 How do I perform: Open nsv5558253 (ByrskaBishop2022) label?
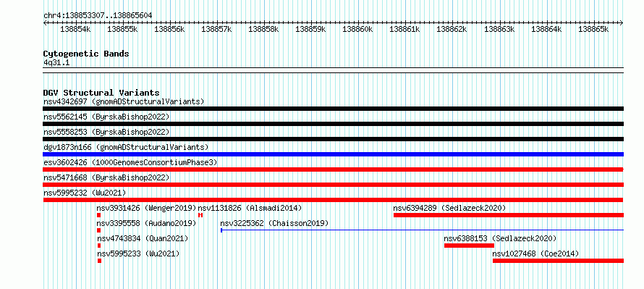pyautogui.click(x=106, y=132)
